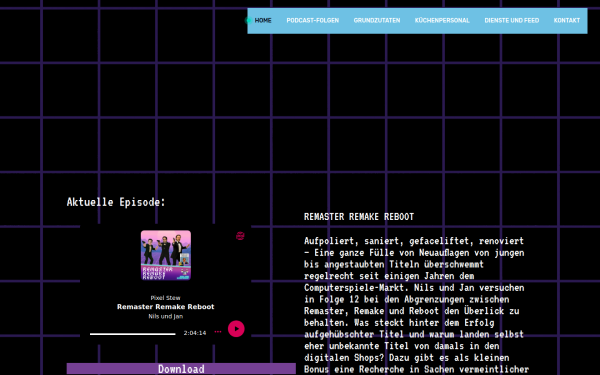Viewport: 600px width, 375px height.
Task: Click the teal dot beside HOME
Action: [x=248, y=21]
